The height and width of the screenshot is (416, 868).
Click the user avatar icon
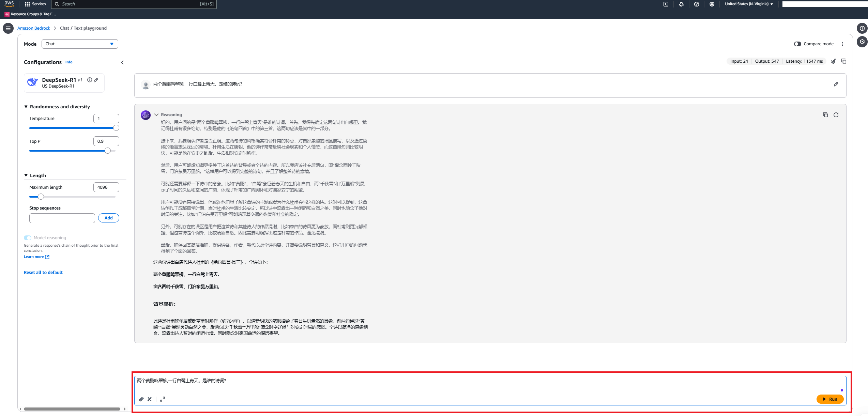(x=146, y=85)
